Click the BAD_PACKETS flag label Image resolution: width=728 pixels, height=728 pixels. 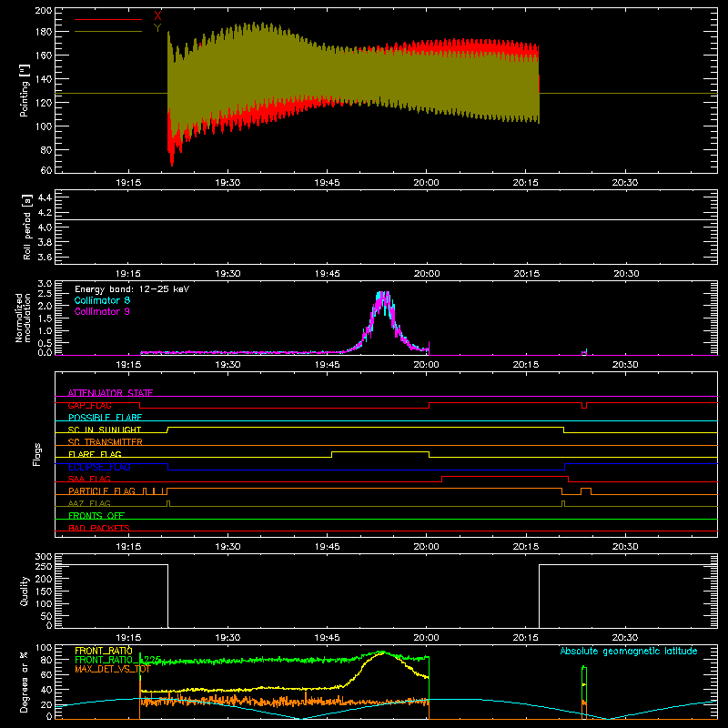99,528
